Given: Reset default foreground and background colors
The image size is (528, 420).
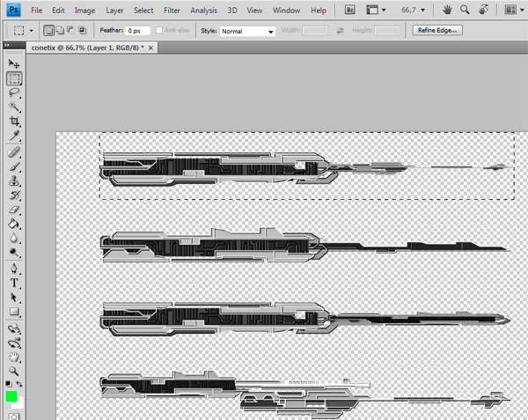Looking at the screenshot, I should [x=9, y=384].
